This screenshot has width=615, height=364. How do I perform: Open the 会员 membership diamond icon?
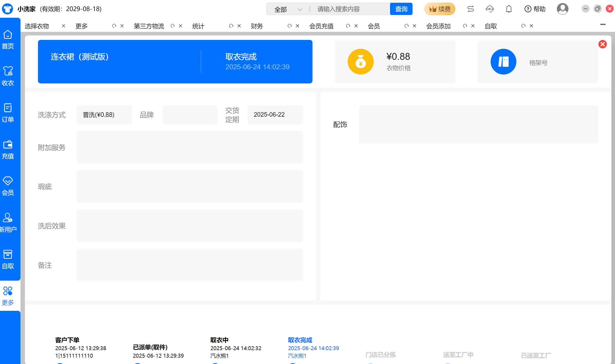click(x=8, y=181)
